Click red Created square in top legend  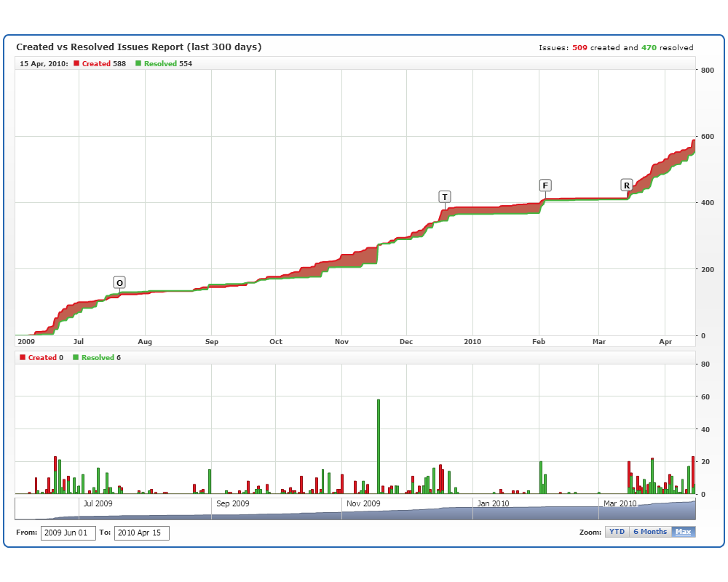pyautogui.click(x=76, y=64)
